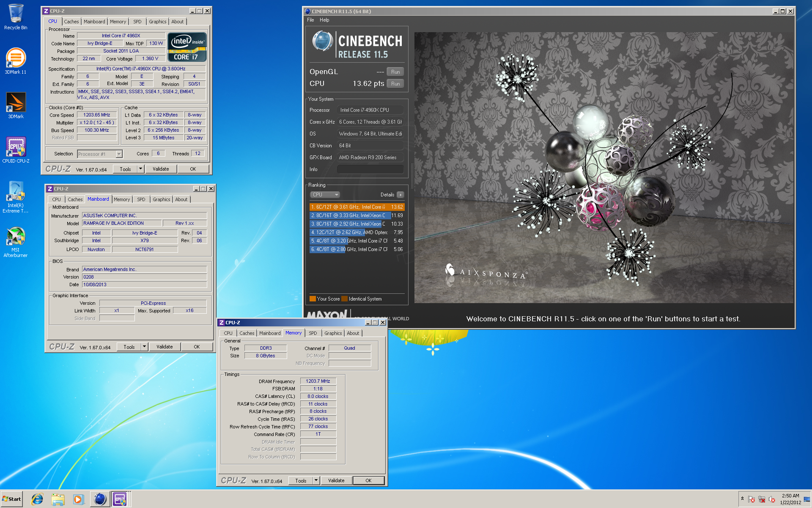Launch the MSI Afterburner desktop icon
The image size is (812, 508).
(16, 242)
